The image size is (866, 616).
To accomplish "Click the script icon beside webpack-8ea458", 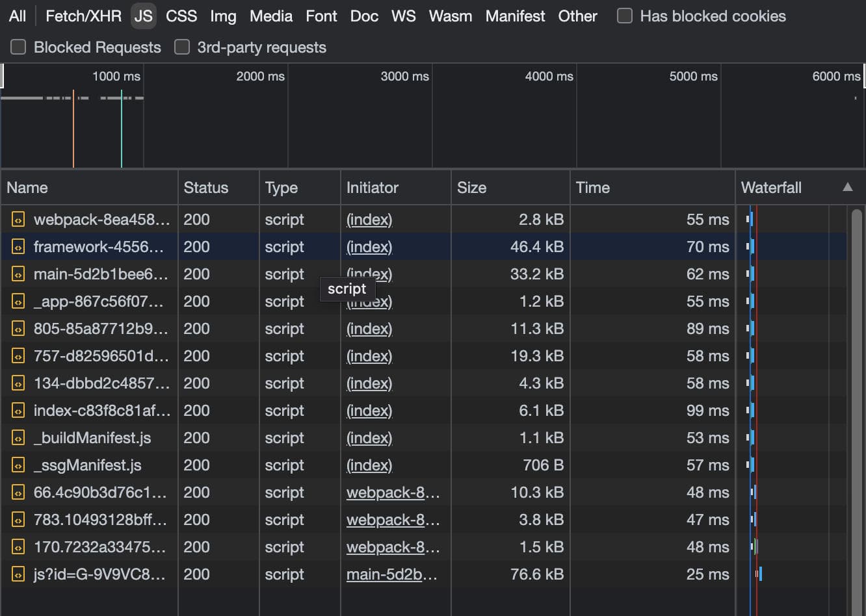I will 18,220.
